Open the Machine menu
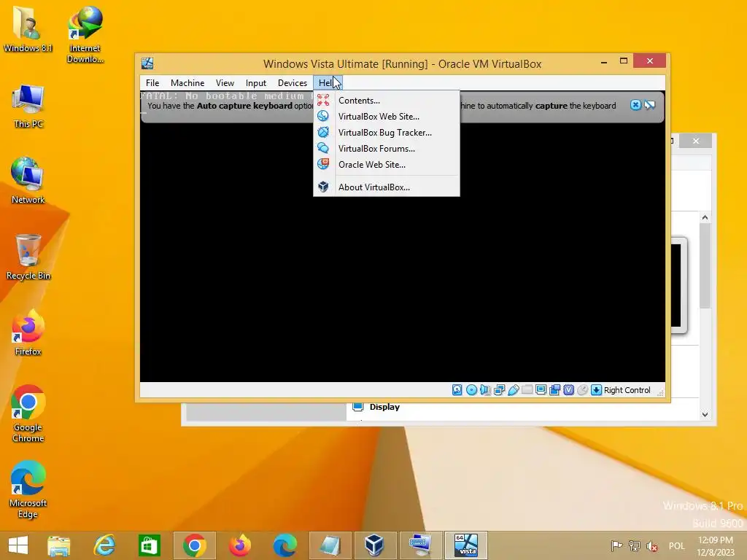747x560 pixels. [187, 83]
